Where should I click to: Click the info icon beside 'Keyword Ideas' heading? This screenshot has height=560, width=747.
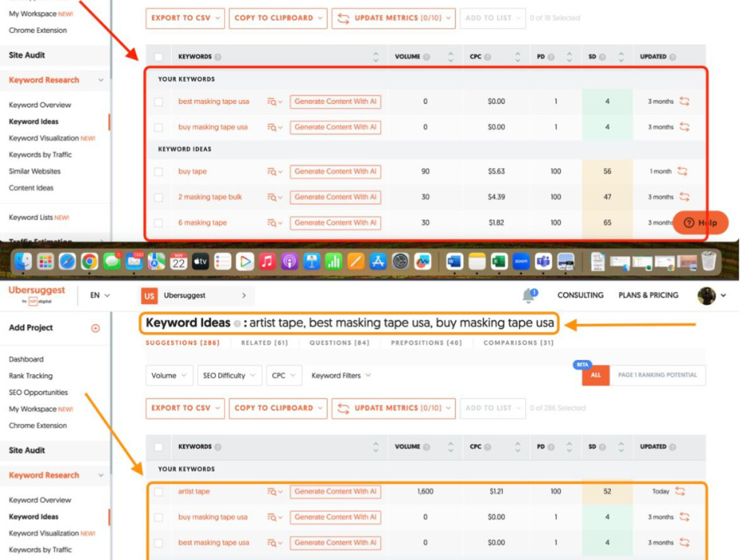pos(238,323)
